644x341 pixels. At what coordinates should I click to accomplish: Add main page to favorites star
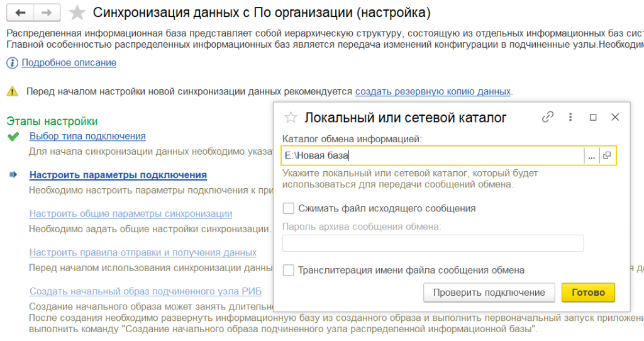pos(77,13)
